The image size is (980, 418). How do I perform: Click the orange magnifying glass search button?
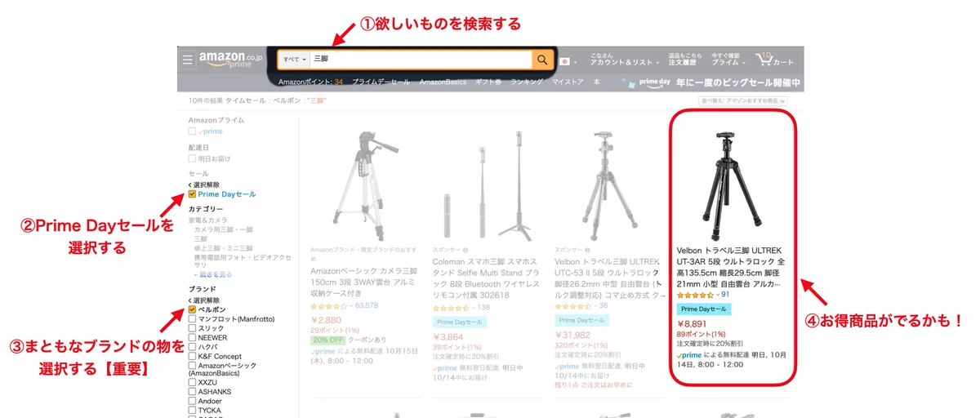pos(541,60)
